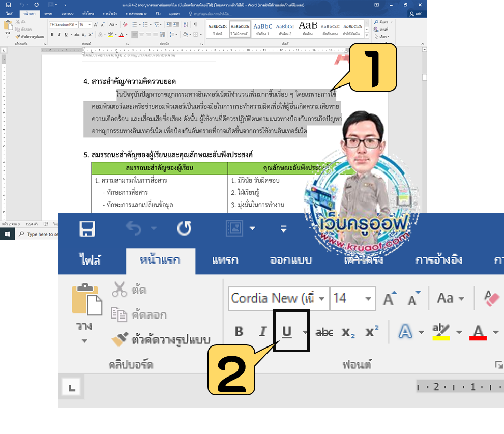
Task: Click the enlarged Clear Formatting eraser icon
Action: 491,298
